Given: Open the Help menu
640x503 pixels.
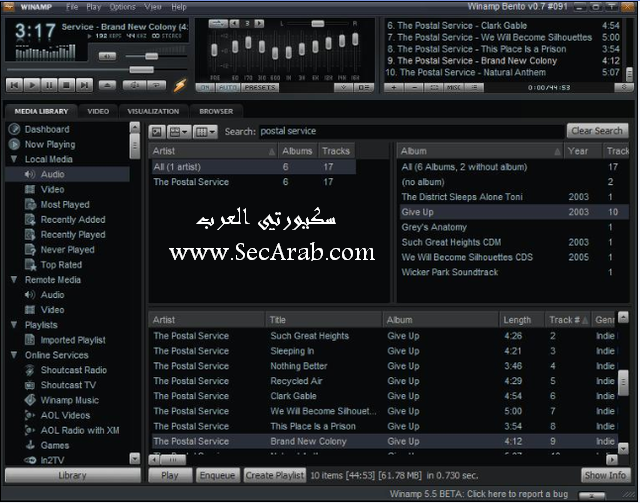Looking at the screenshot, I should click(x=179, y=7).
